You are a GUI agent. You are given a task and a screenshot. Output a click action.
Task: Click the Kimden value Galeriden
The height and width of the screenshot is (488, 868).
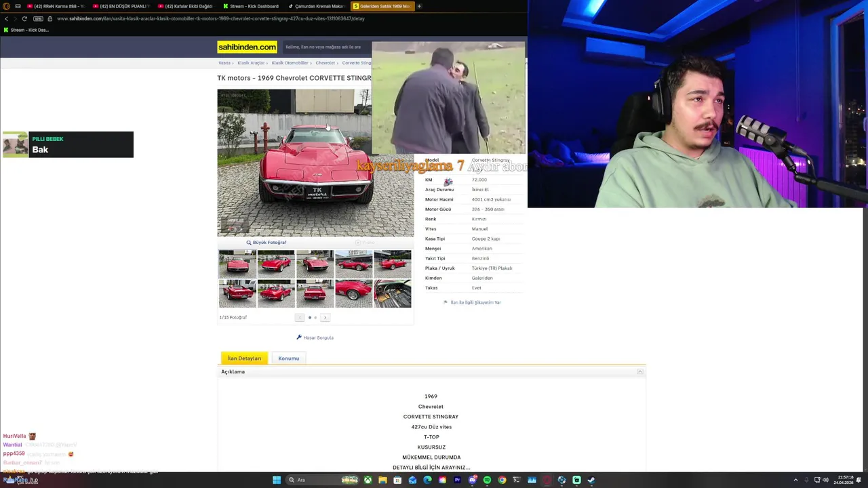(482, 278)
